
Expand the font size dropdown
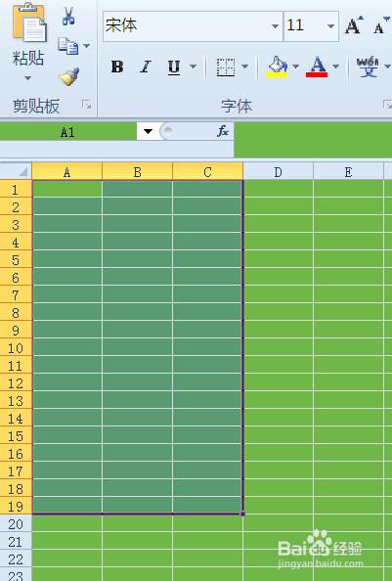[330, 26]
